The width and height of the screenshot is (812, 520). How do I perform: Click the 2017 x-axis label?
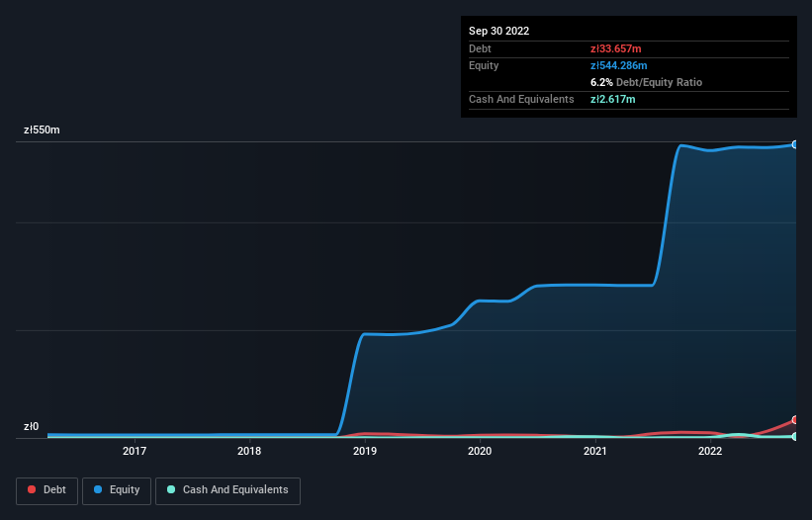135,451
